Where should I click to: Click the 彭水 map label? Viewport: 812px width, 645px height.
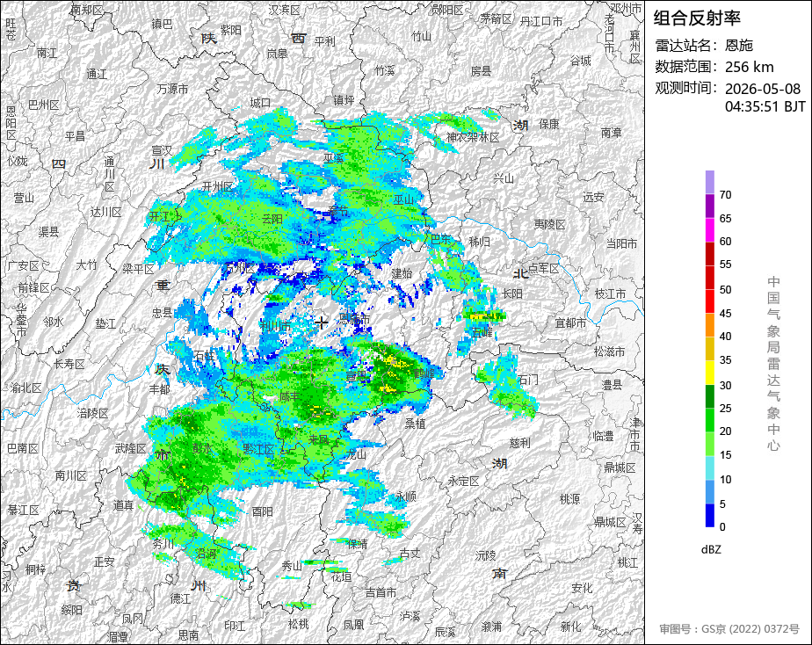pyautogui.click(x=201, y=448)
